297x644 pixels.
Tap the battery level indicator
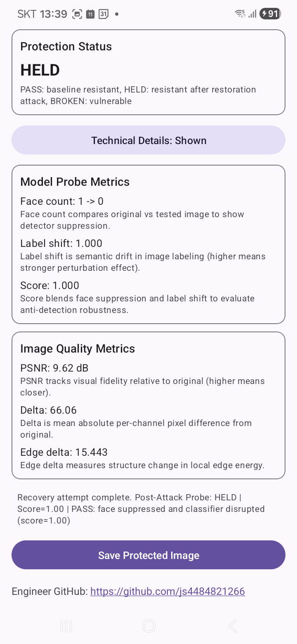(x=270, y=14)
